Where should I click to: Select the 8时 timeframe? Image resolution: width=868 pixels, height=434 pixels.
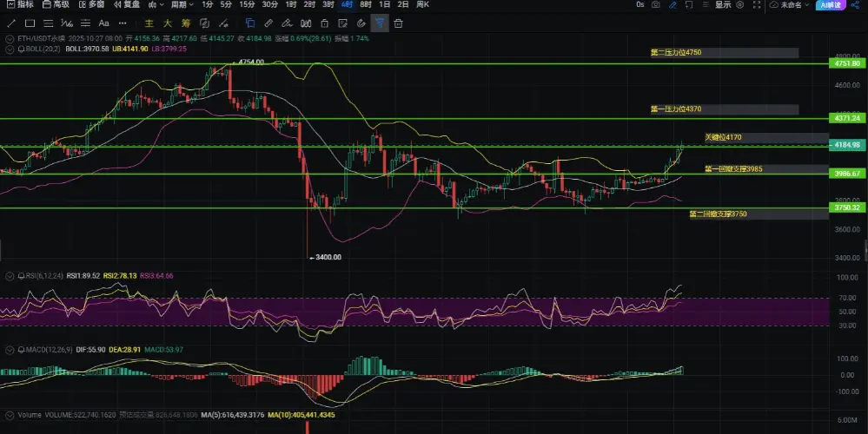(365, 4)
